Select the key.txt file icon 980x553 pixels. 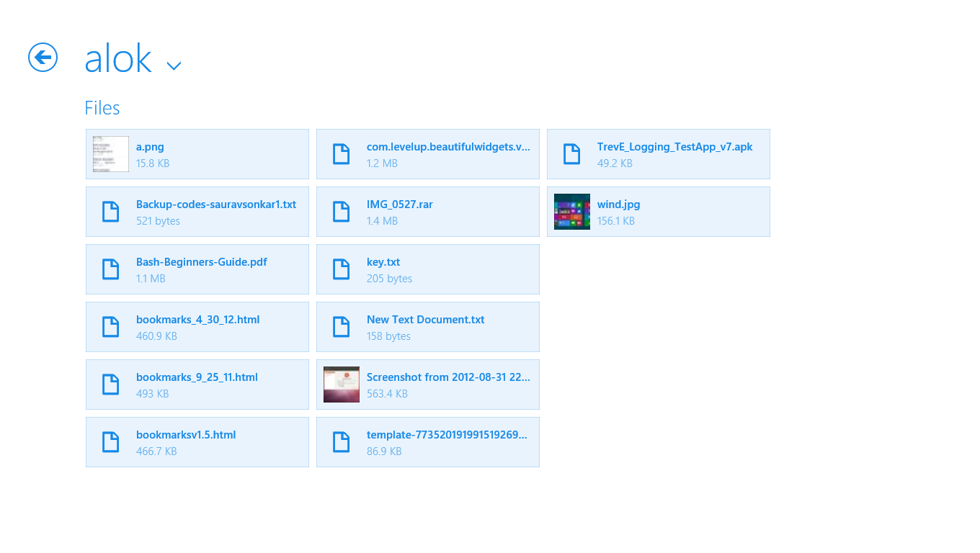[341, 269]
